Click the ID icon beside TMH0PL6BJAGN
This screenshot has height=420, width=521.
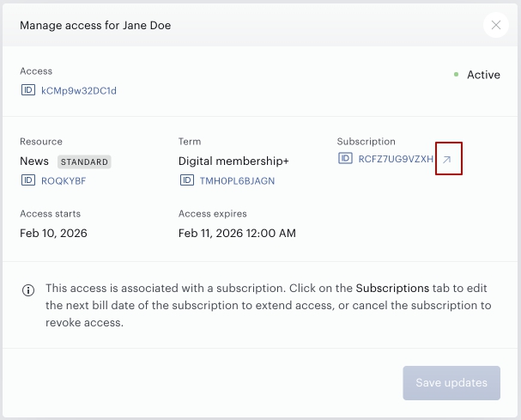[x=187, y=180]
